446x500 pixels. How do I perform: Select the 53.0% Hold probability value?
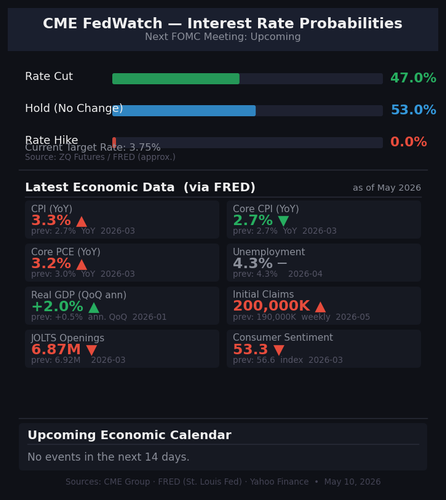[414, 110]
